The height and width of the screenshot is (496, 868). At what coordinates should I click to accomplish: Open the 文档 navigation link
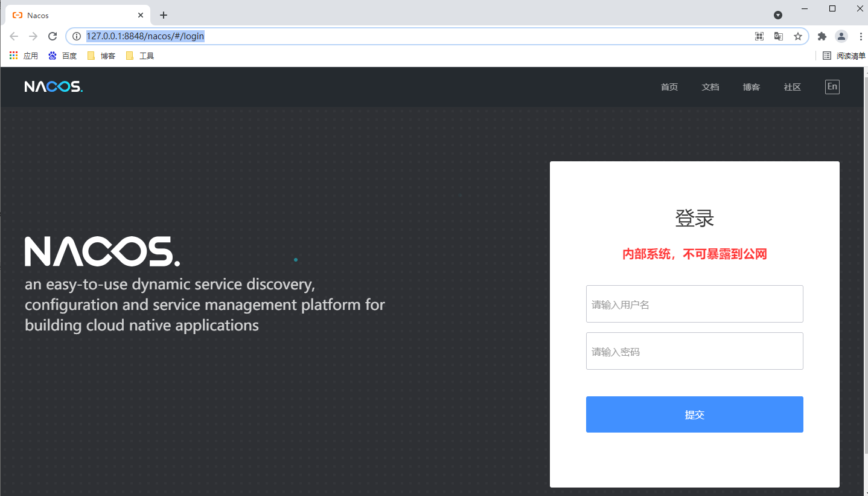pos(710,87)
